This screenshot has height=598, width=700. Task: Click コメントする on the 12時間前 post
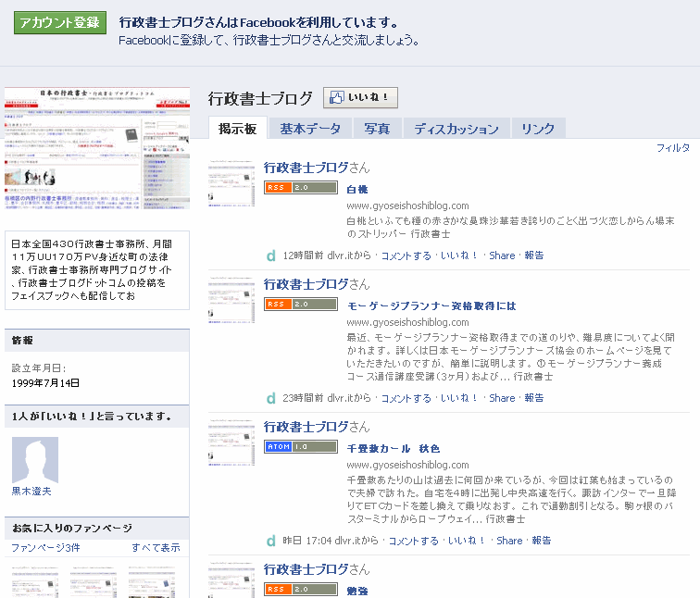point(406,255)
